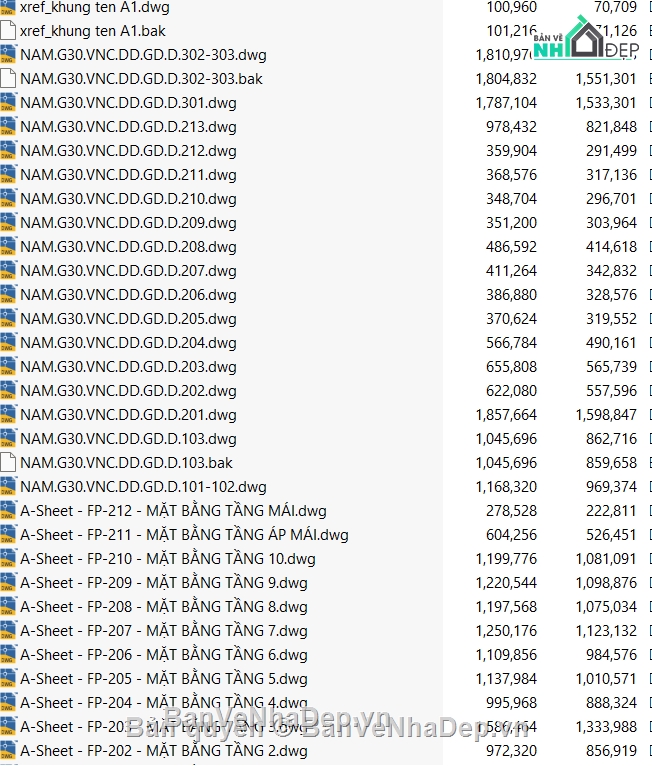Click the DWG icon of xref_khung ten A1.dwg
Viewport: 652px width, 766px height.
[8, 7]
